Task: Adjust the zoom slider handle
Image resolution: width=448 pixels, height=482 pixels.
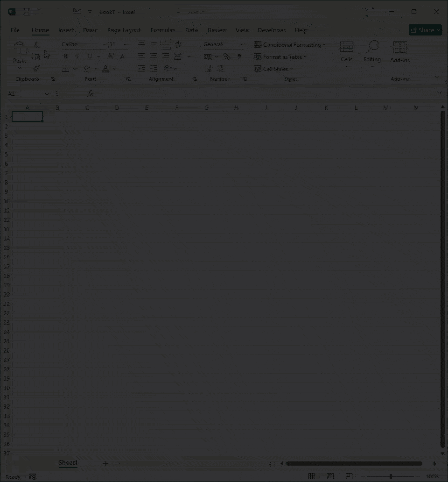Action: tap(391, 476)
